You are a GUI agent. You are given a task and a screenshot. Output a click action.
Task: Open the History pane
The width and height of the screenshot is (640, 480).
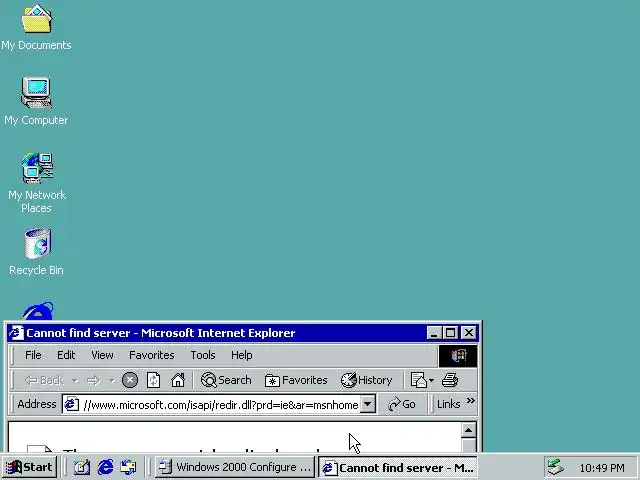[367, 380]
